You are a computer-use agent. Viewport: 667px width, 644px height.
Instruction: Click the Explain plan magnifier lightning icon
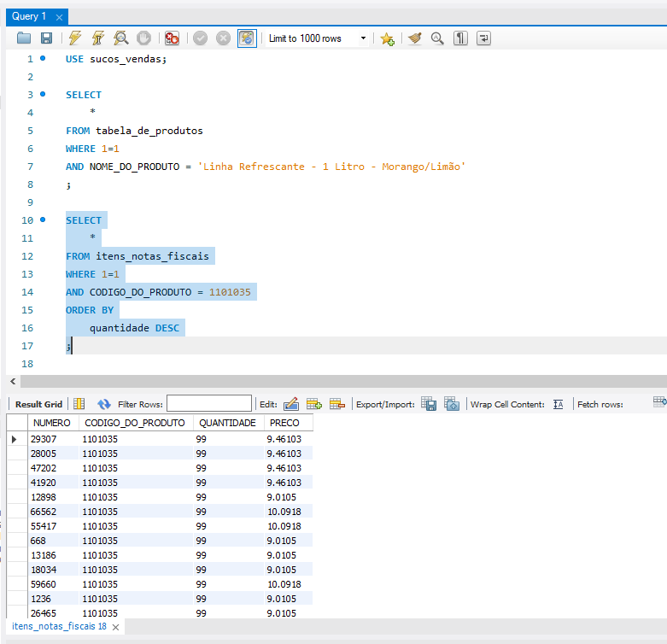point(121,38)
